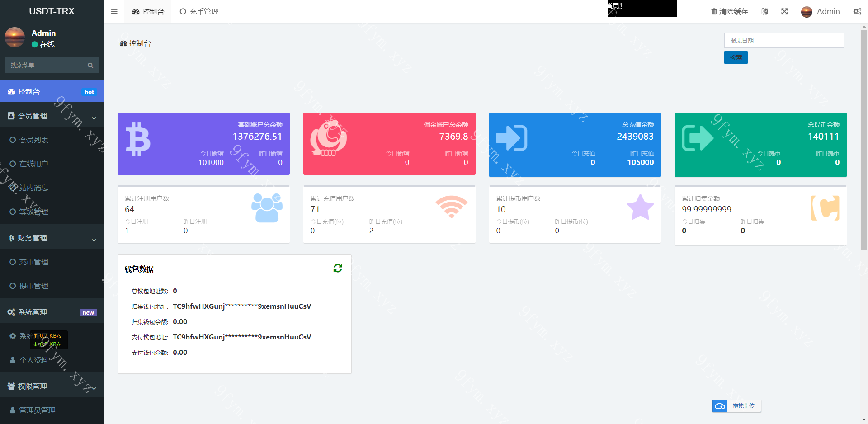Open 充币管理 in the sidebar
Image resolution: width=868 pixels, height=424 pixels.
[52, 262]
